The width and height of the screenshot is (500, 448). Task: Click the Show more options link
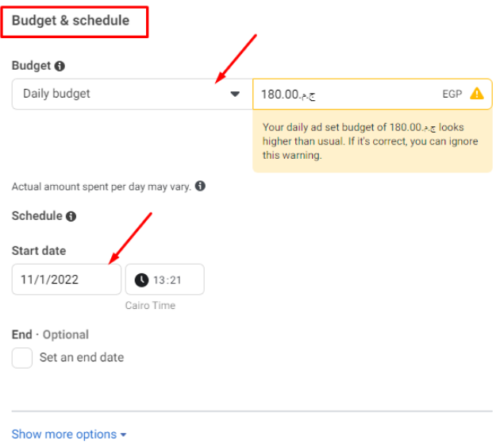click(x=64, y=434)
